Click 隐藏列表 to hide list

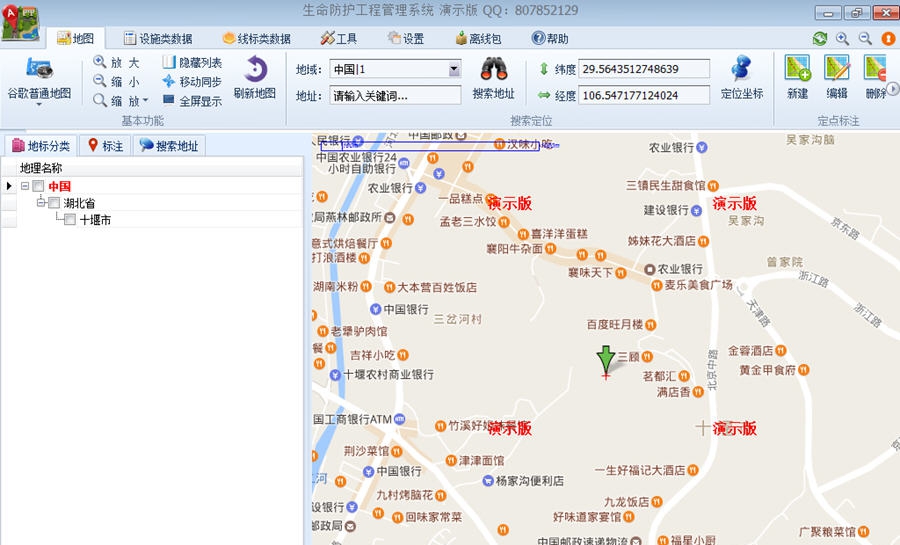[192, 62]
